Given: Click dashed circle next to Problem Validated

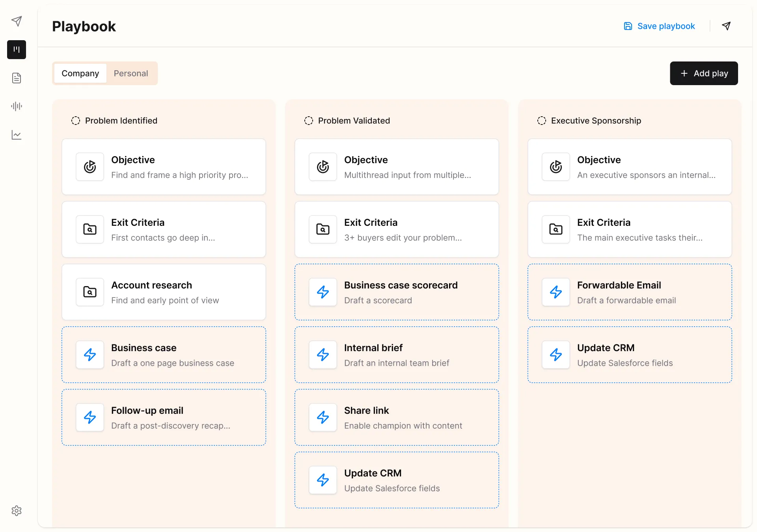Looking at the screenshot, I should [x=309, y=121].
